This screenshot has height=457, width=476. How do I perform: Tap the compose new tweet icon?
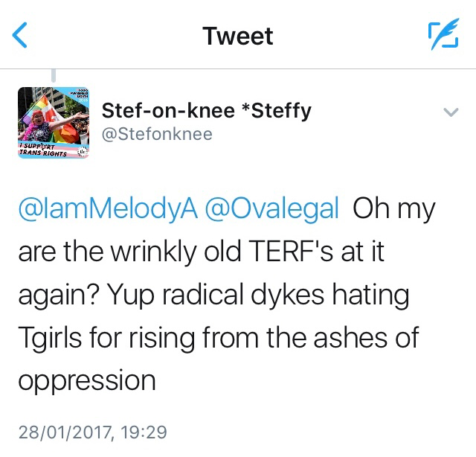click(x=443, y=36)
